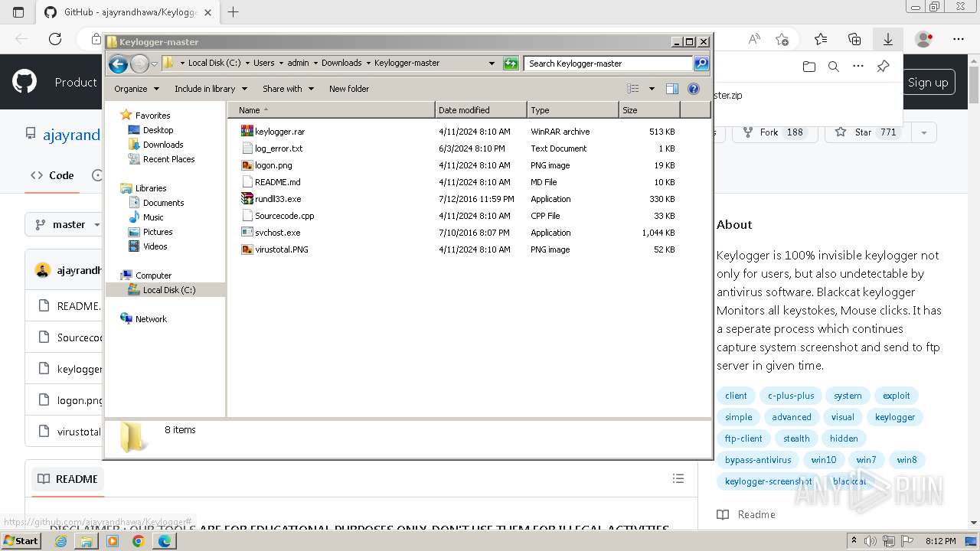Expand the view options dropdown arrow
Image resolution: width=980 pixels, height=551 pixels.
(x=652, y=89)
